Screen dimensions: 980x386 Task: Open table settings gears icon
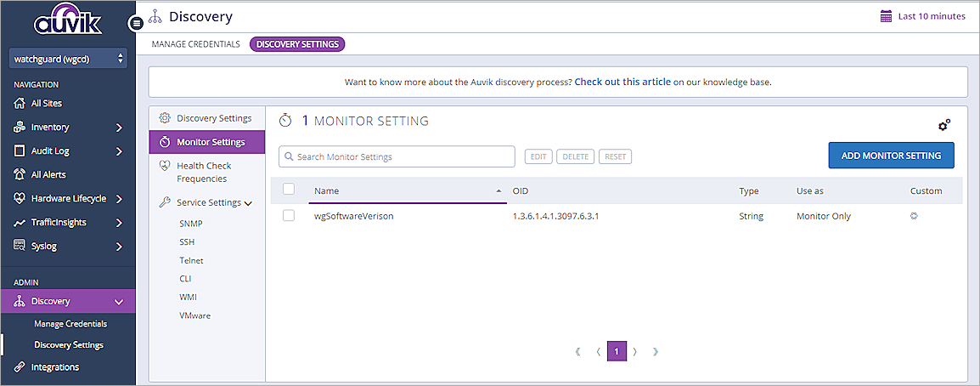944,124
